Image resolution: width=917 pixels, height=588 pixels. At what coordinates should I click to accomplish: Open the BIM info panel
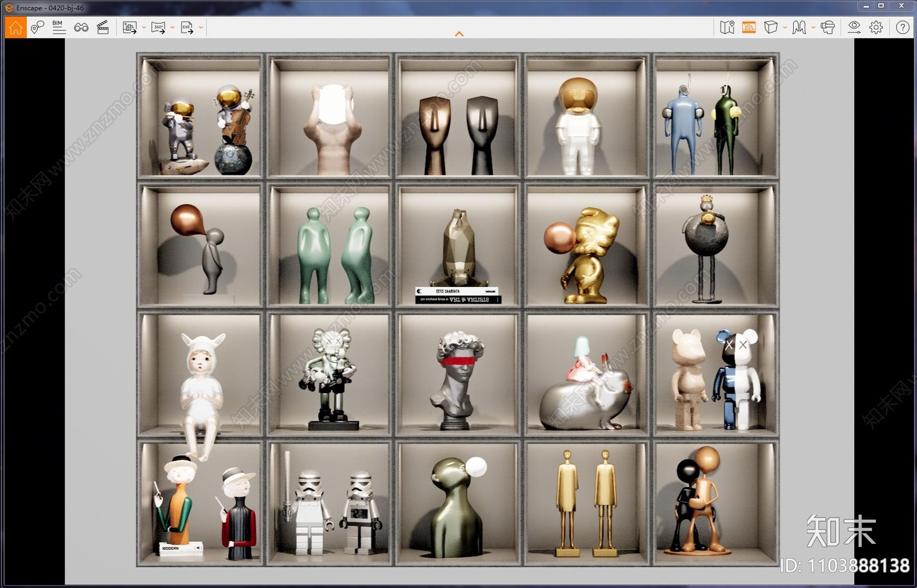(58, 28)
